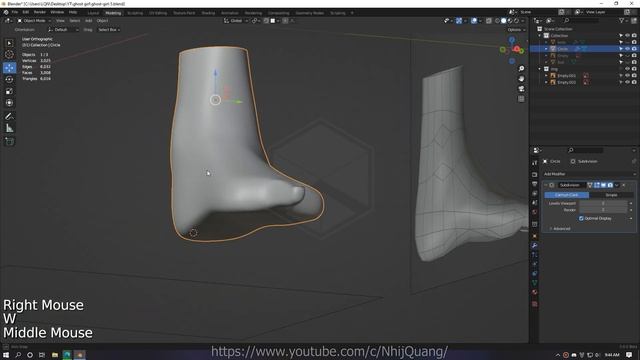Switch to the Modeling workspace tab
This screenshot has height=360, width=640.
click(113, 13)
